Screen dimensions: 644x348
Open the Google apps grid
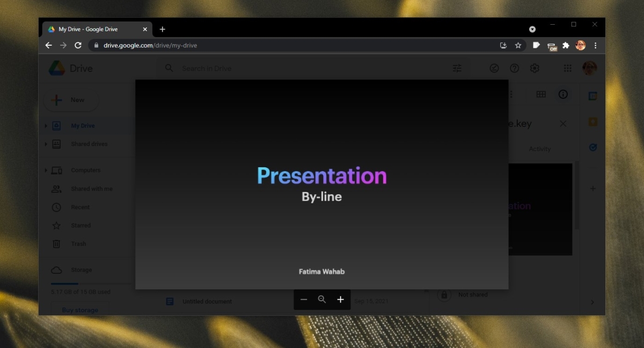(x=568, y=68)
